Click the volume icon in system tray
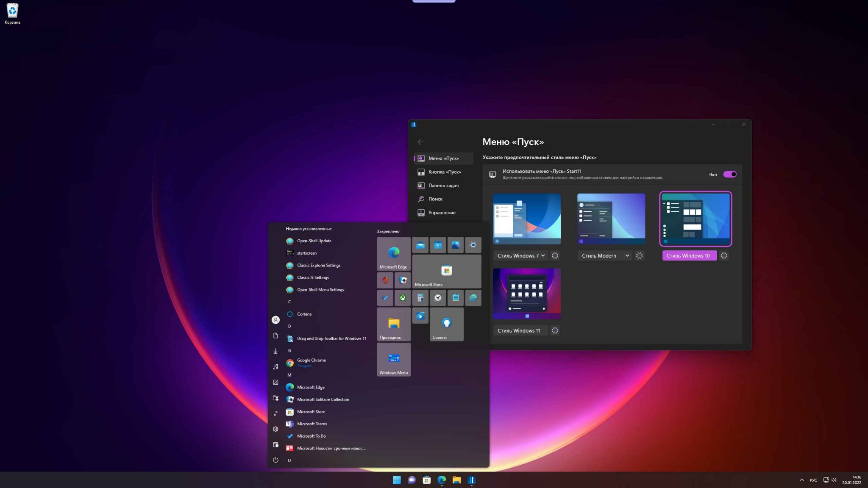This screenshot has height=488, width=868. pyautogui.click(x=834, y=480)
